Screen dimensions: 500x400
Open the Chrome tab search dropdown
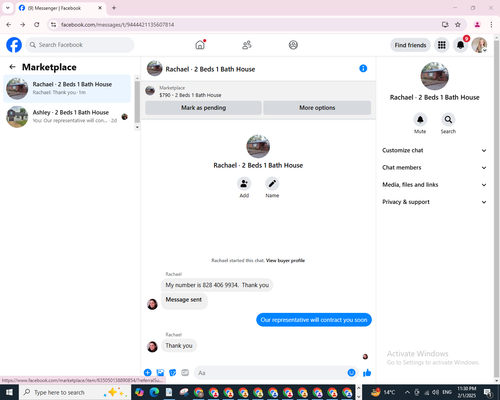(x=8, y=8)
